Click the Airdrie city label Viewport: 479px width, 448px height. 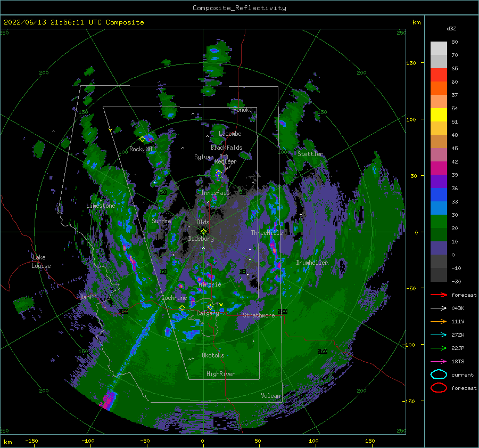210,284
